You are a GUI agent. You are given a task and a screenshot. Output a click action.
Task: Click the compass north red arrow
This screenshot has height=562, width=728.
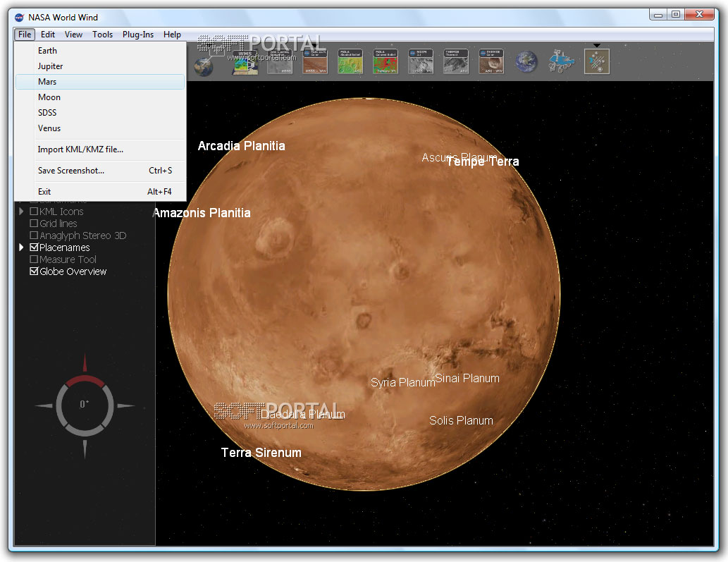point(85,364)
